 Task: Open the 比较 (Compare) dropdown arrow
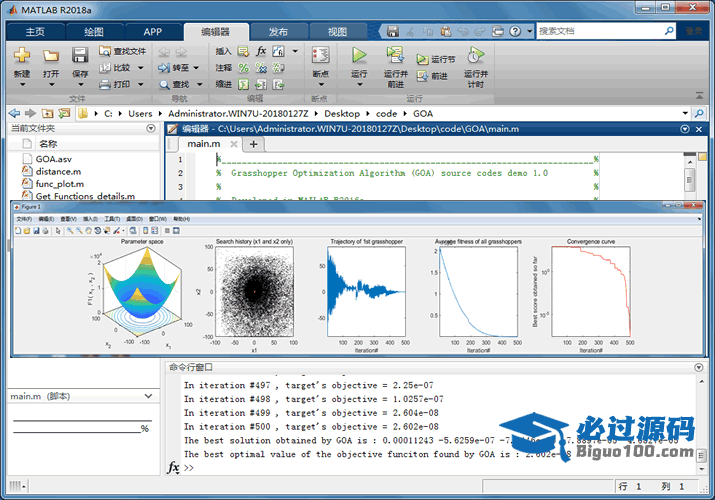coord(141,68)
